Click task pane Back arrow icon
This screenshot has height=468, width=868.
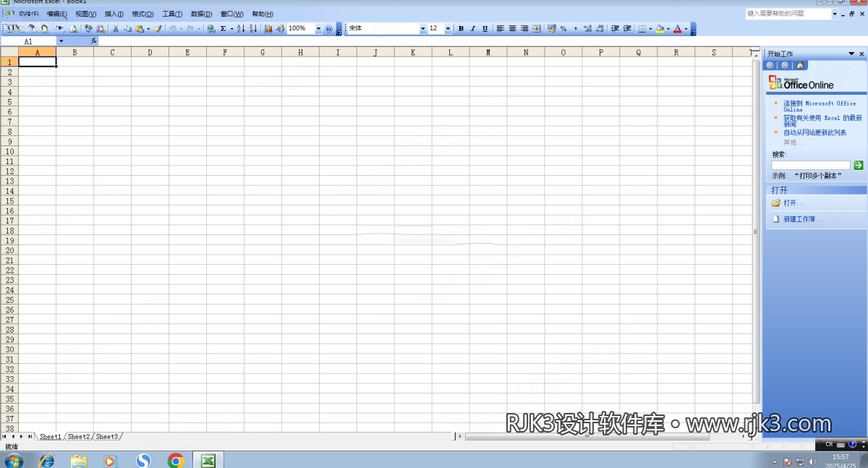(770, 65)
